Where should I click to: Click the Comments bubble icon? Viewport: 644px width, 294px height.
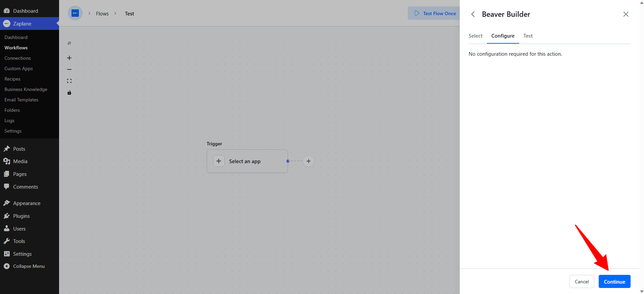(7, 187)
